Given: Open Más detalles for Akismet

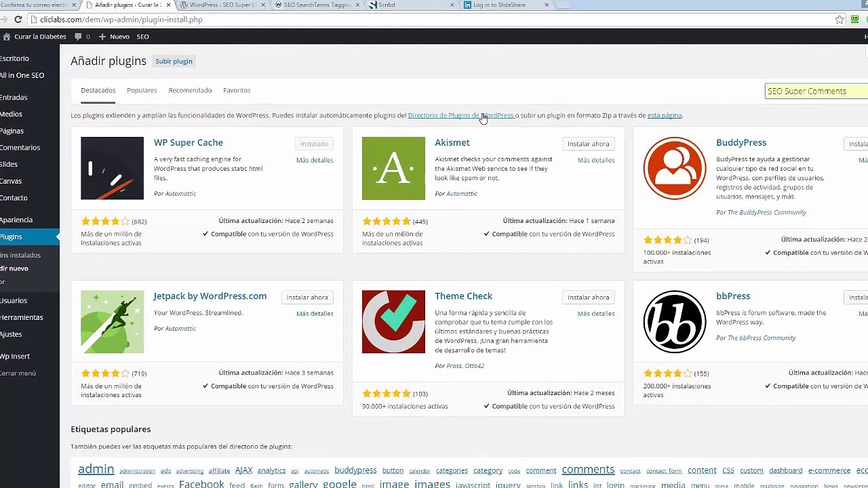Looking at the screenshot, I should point(596,160).
